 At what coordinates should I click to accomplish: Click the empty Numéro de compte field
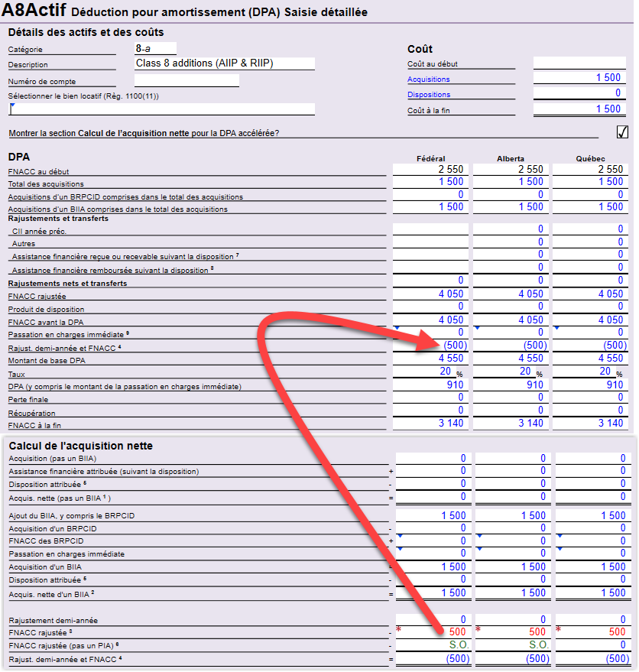[187, 80]
